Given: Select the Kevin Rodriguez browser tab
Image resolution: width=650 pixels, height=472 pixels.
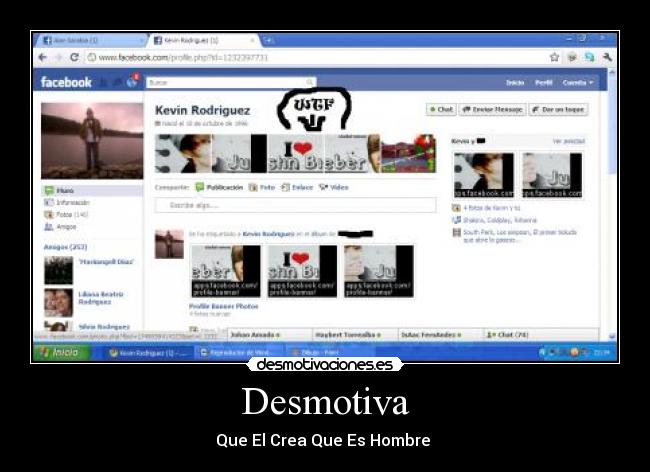Looking at the screenshot, I should click(203, 40).
